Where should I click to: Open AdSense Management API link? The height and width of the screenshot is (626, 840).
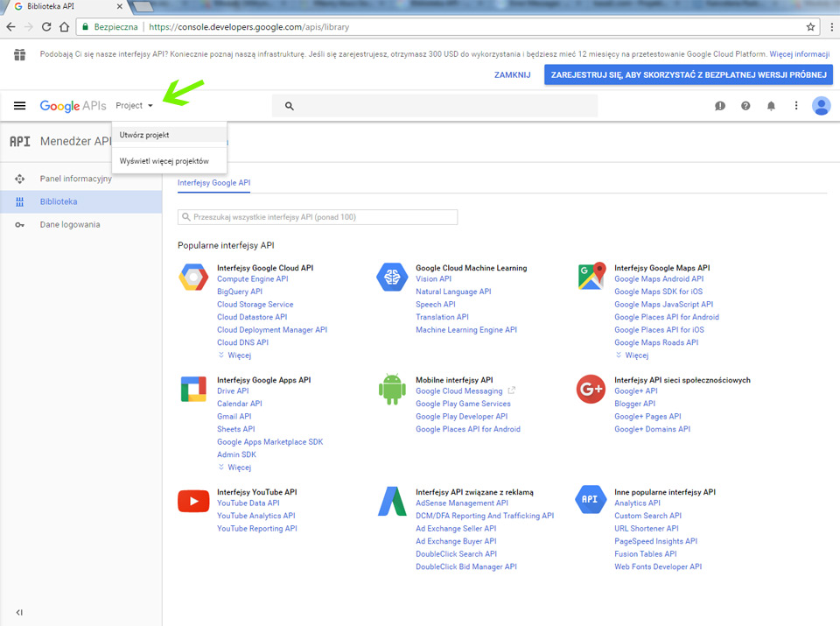(462, 503)
